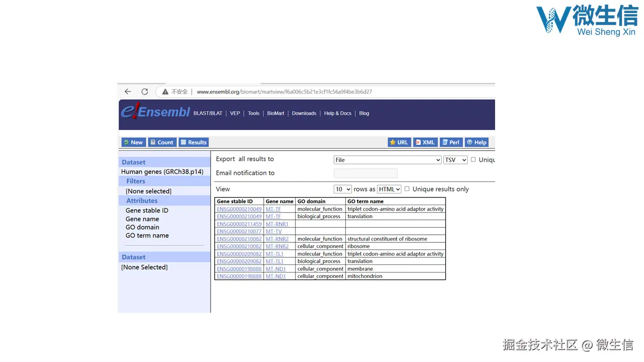
Task: Go back with the browser back arrow
Action: coord(128,92)
